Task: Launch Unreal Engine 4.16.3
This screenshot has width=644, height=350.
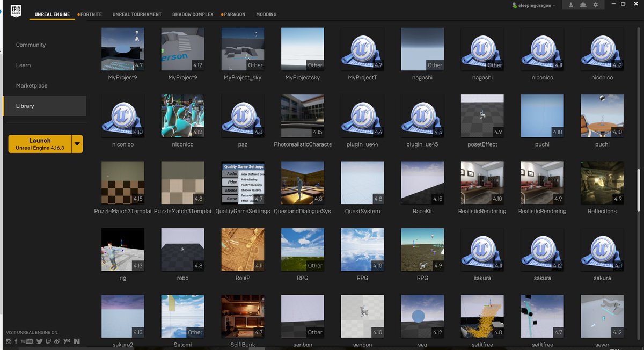Action: tap(40, 144)
